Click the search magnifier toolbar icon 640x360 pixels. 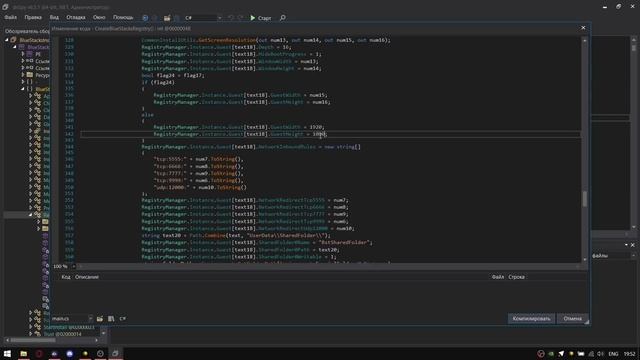click(282, 18)
